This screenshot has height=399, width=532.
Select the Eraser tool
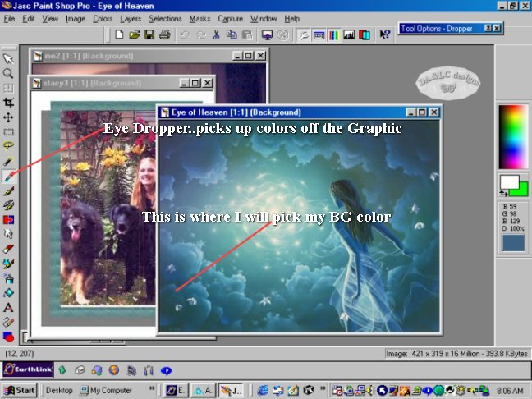[x=8, y=249]
